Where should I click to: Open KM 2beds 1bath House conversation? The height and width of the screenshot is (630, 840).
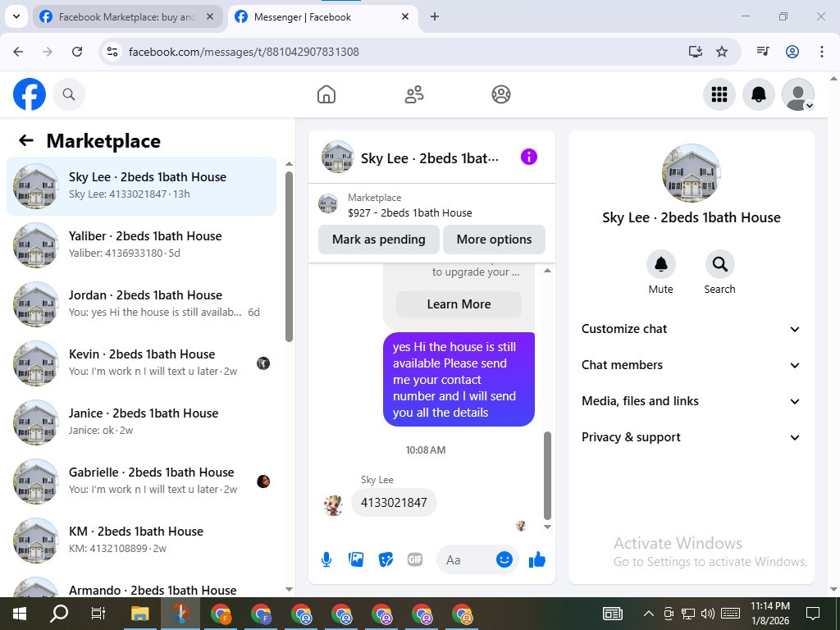[141, 540]
